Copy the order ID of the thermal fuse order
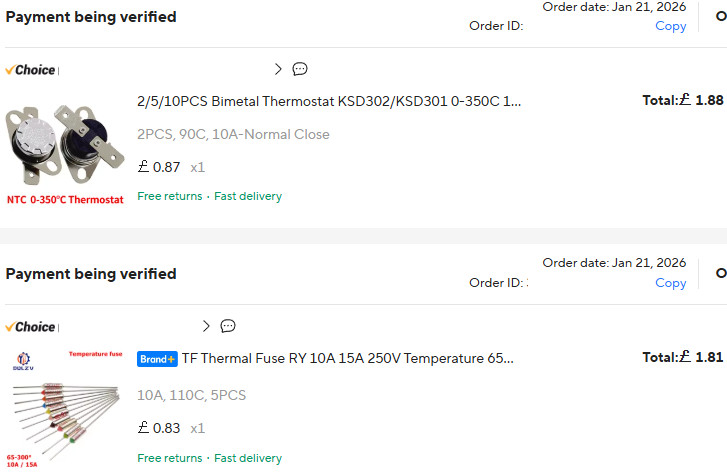 click(x=670, y=283)
